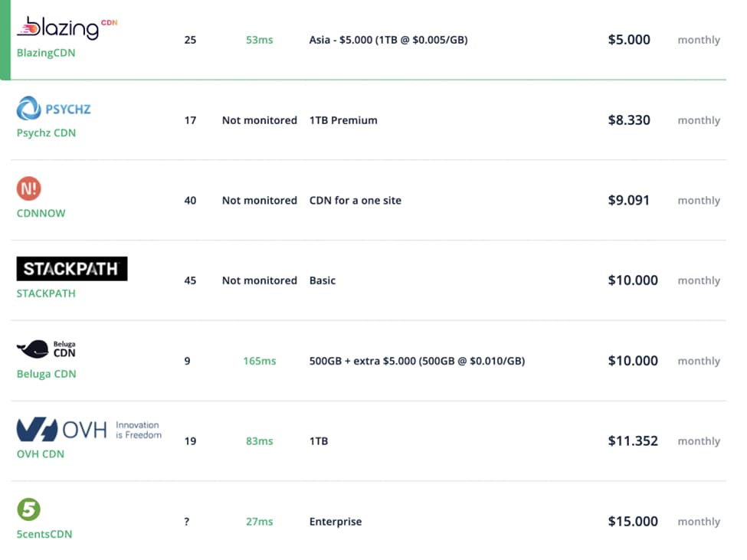The width and height of the screenshot is (747, 560).
Task: Click the orange CDN superscript on Blazing logo
Action: [x=110, y=21]
